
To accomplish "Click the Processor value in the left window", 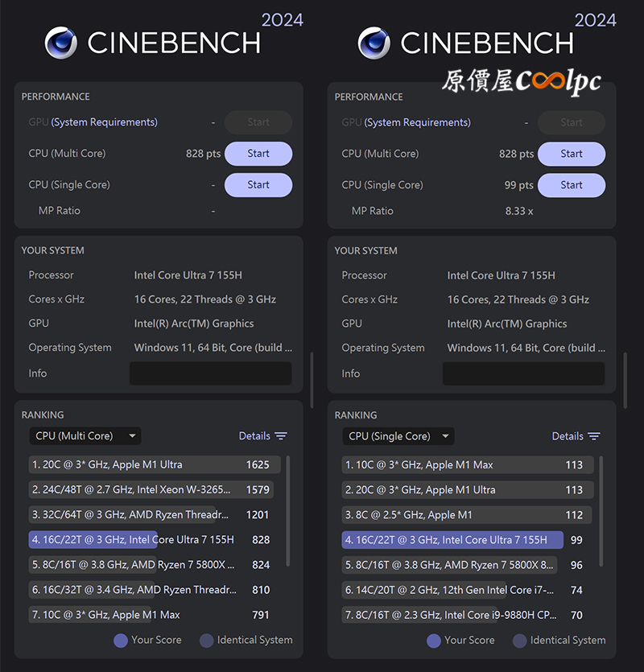I will tap(188, 275).
